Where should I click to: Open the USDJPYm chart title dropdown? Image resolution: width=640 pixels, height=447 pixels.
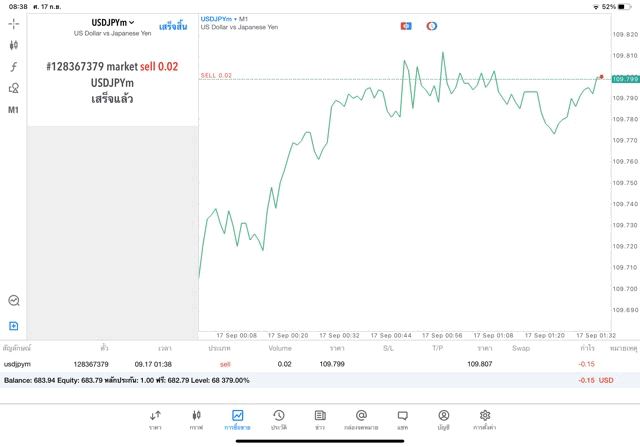(x=217, y=18)
